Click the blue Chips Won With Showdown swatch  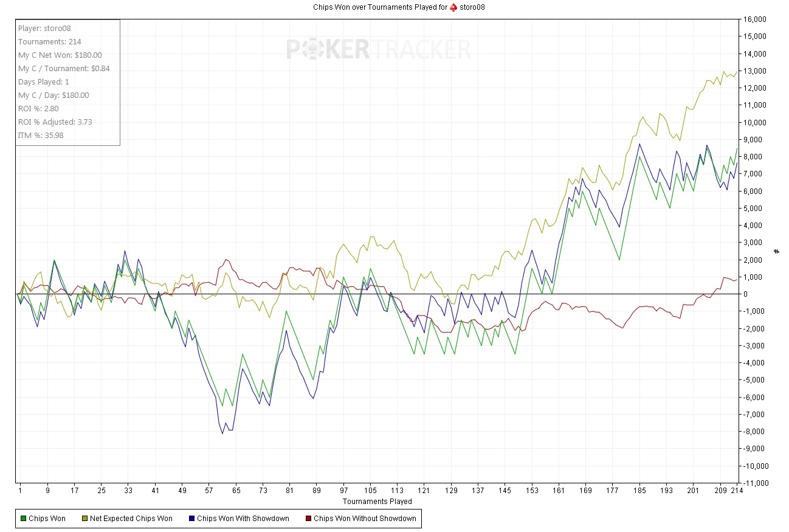pos(191,519)
